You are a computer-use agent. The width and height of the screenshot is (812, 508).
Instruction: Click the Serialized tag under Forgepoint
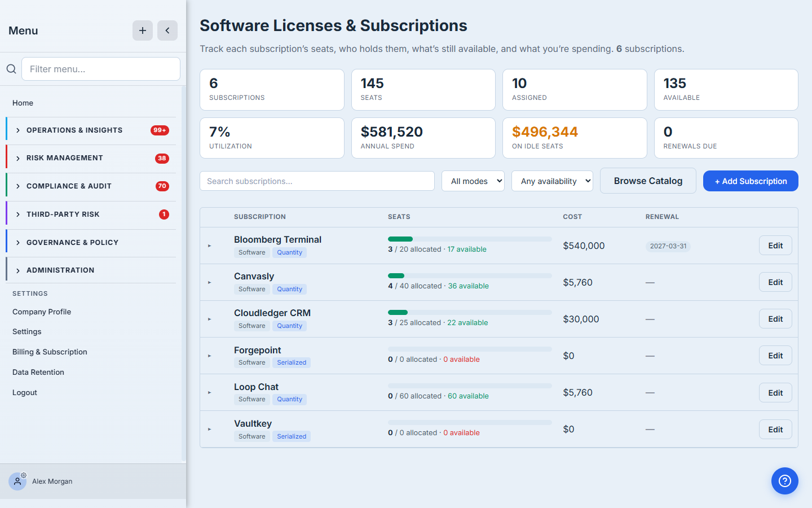292,362
